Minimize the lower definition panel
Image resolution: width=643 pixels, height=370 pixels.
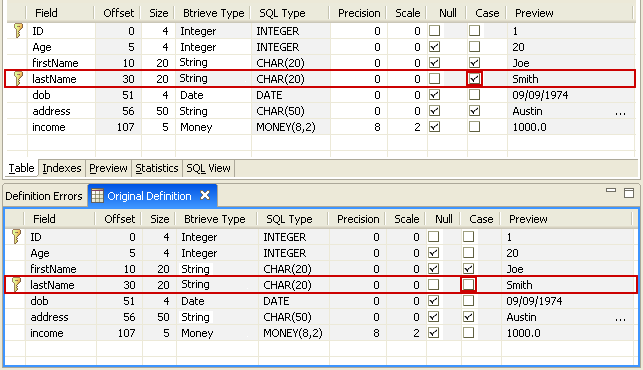(611, 190)
